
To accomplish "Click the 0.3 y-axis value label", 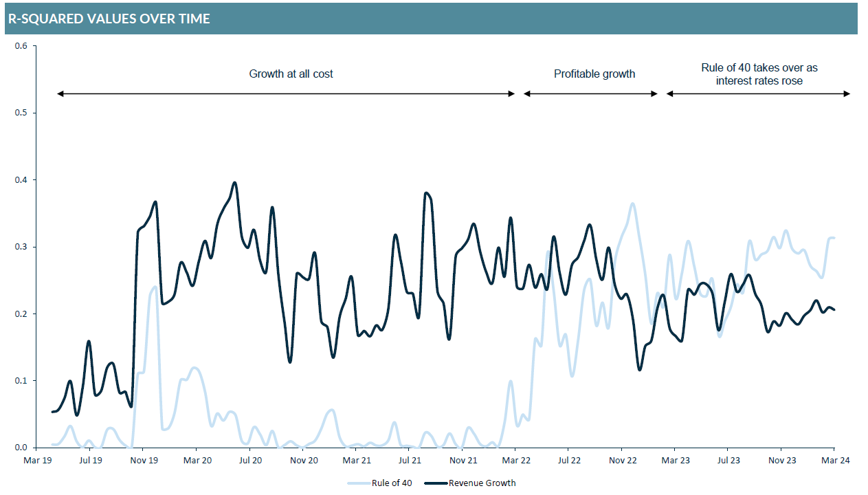I will pos(21,247).
